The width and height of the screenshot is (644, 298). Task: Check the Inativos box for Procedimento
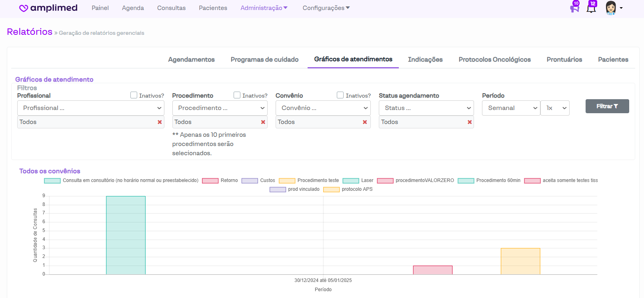point(237,95)
